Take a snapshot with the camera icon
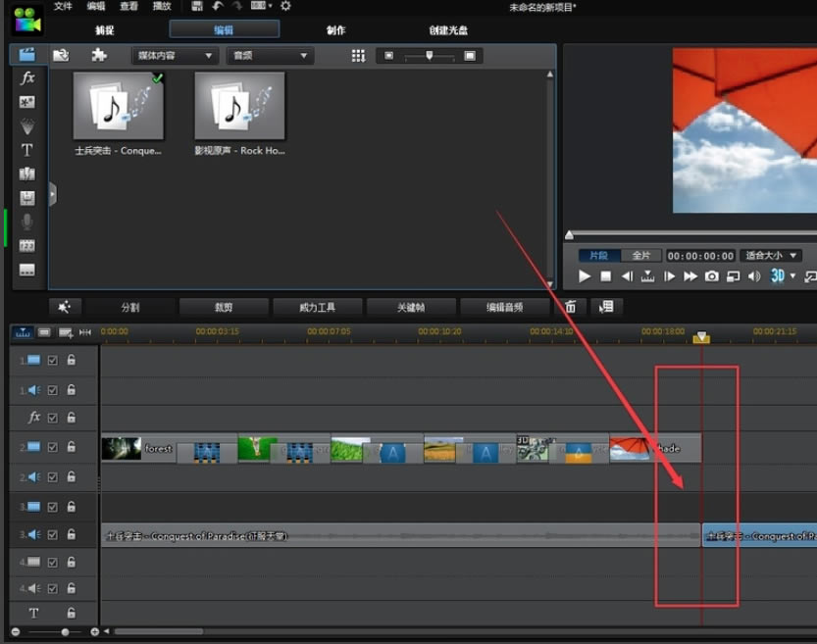Image resolution: width=817 pixels, height=644 pixels. pos(712,276)
